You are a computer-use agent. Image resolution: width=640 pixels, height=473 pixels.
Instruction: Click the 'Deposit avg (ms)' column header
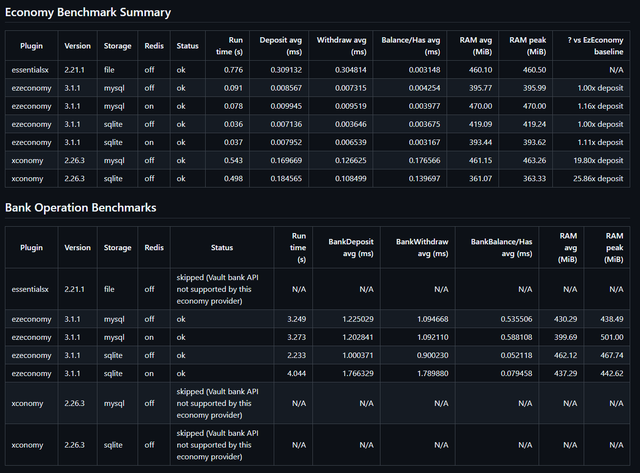pyautogui.click(x=280, y=46)
